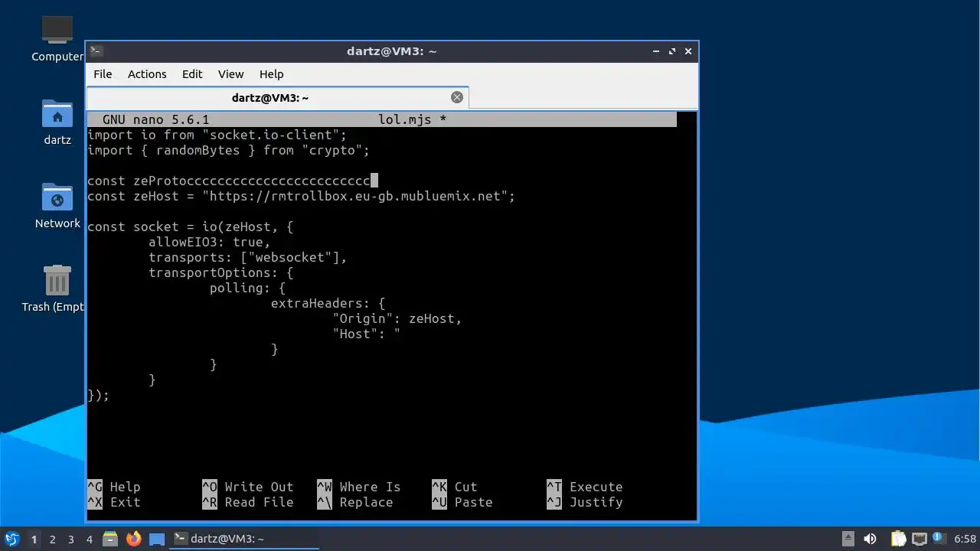Click the "socket.io-client" import line

pos(217,135)
